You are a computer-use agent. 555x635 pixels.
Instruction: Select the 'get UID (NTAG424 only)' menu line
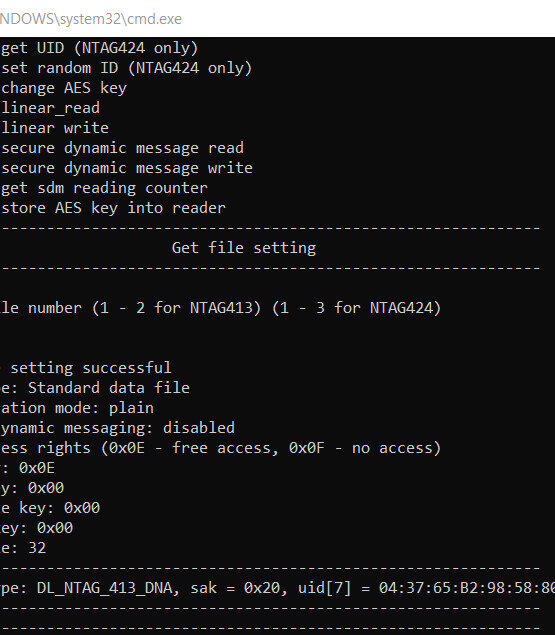click(x=100, y=48)
